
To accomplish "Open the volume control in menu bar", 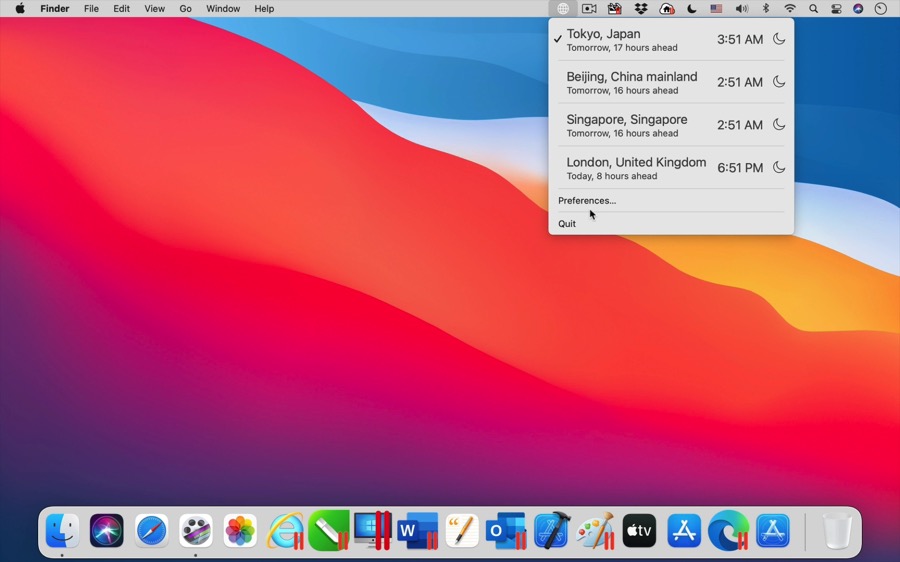I will [x=741, y=9].
